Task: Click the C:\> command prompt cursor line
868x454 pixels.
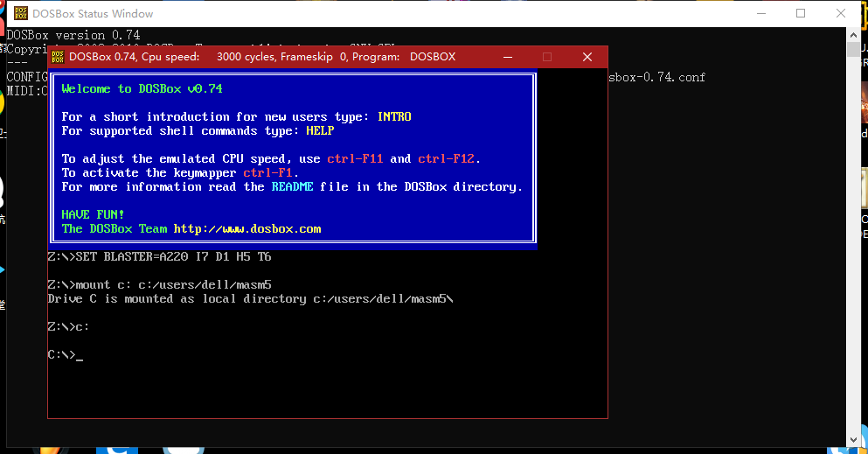Action: (x=66, y=355)
